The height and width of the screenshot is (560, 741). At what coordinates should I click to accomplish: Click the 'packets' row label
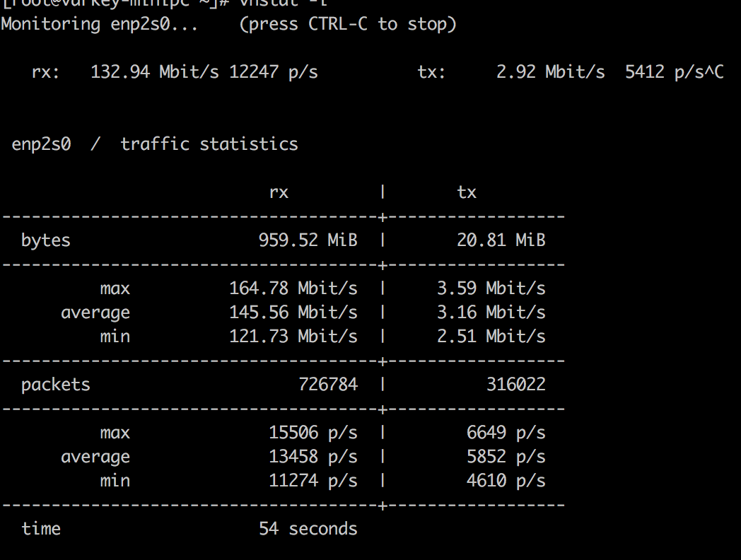[56, 385]
